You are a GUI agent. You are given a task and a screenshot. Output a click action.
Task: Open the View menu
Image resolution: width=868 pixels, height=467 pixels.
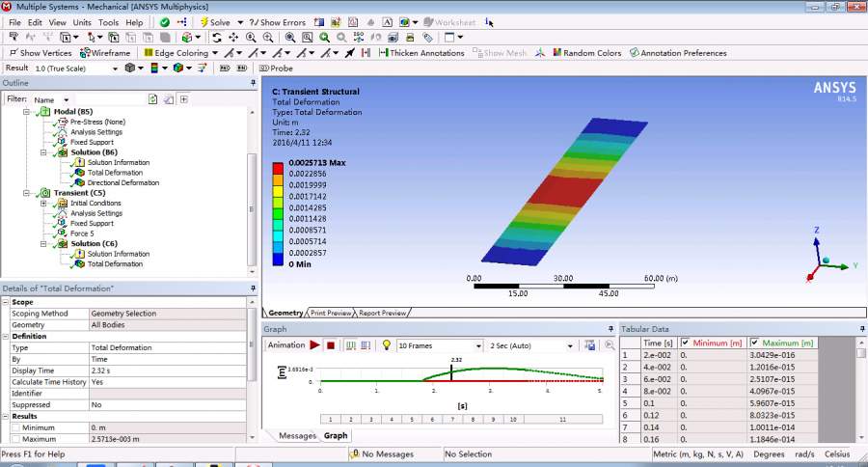[57, 22]
